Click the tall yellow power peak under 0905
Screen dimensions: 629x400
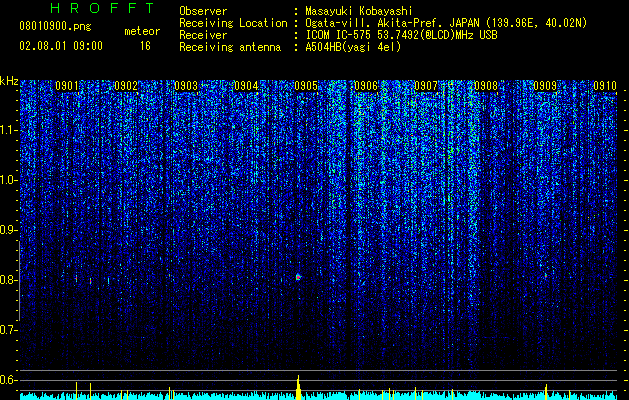(x=298, y=387)
